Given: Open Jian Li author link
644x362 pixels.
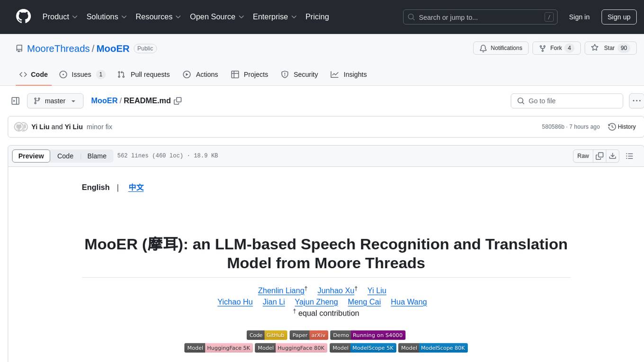Looking at the screenshot, I should [x=274, y=302].
